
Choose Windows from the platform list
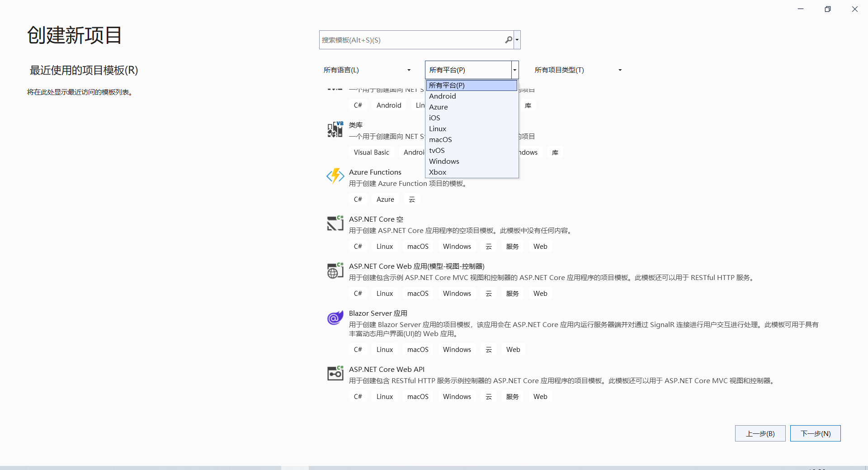pos(472,161)
